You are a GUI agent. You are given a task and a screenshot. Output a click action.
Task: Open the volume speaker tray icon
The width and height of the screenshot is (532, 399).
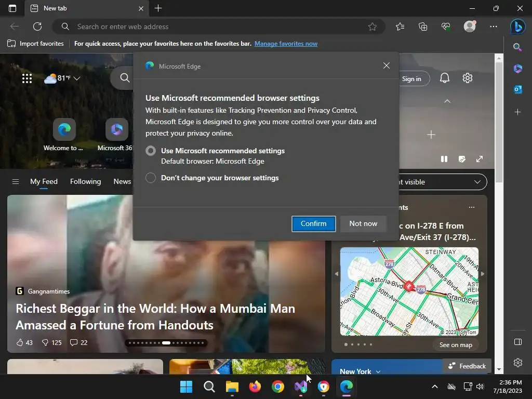480,387
